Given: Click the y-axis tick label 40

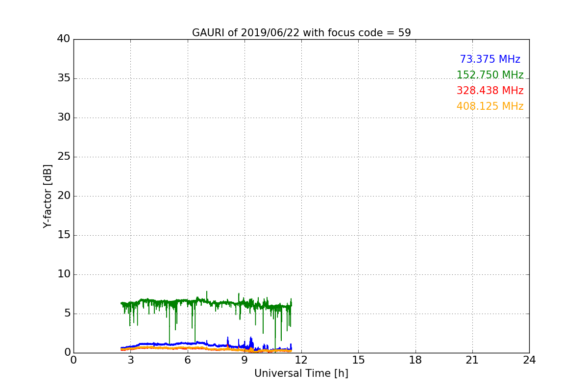Looking at the screenshot, I should (64, 39).
